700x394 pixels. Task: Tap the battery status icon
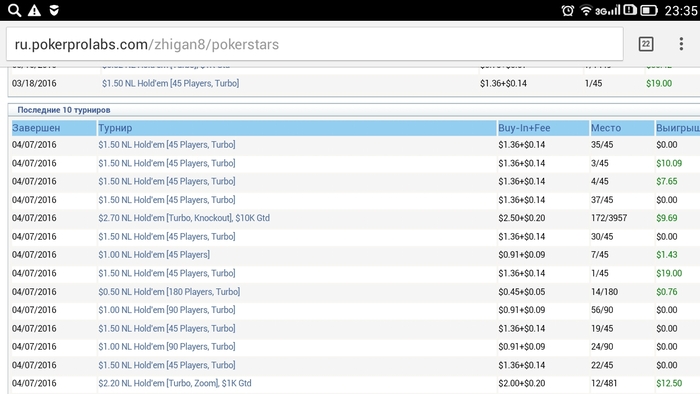649,10
